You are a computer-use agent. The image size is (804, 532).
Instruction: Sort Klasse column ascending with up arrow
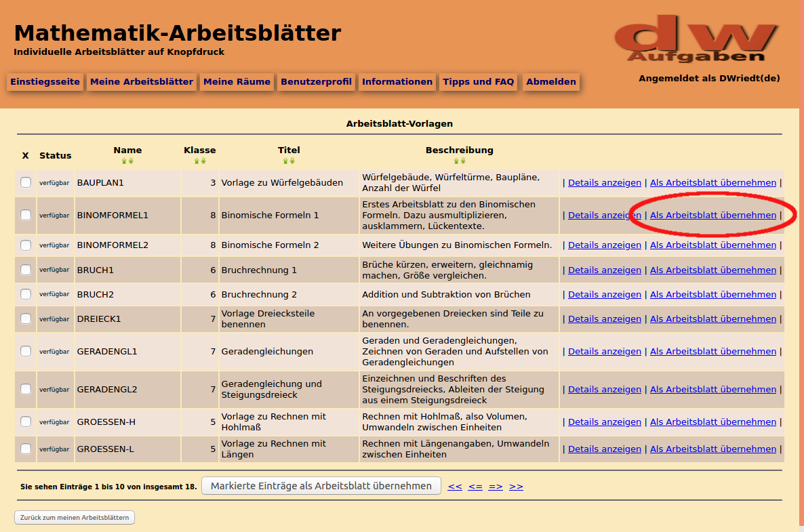pos(197,161)
